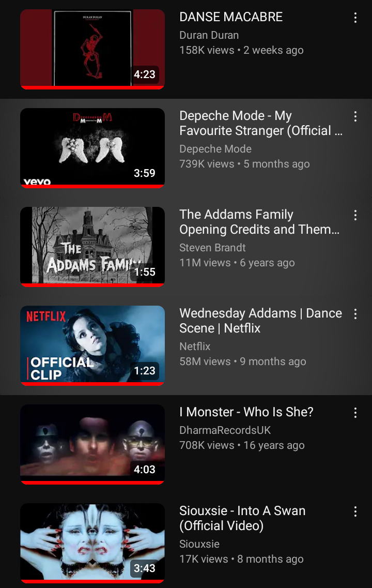Open Depeche Mode - My Favourite Stranger title

pyautogui.click(x=261, y=123)
